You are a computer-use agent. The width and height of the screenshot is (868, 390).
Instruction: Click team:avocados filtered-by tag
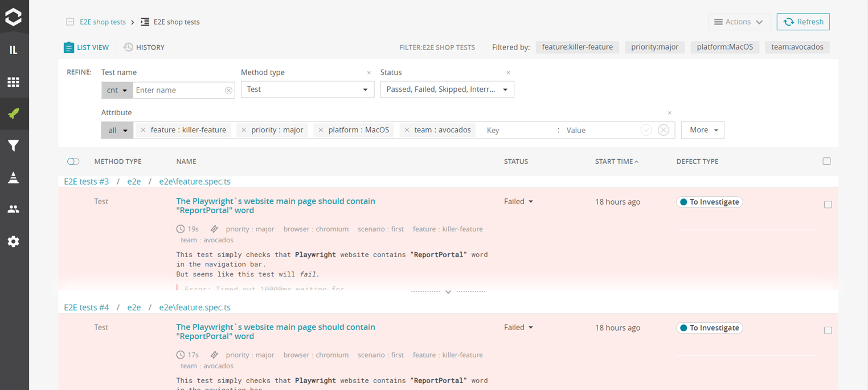point(797,47)
